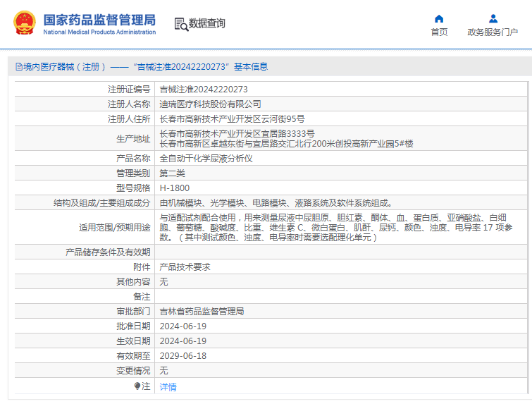Select approval date 2024-06-19 in 批准日期 row

coord(183,326)
